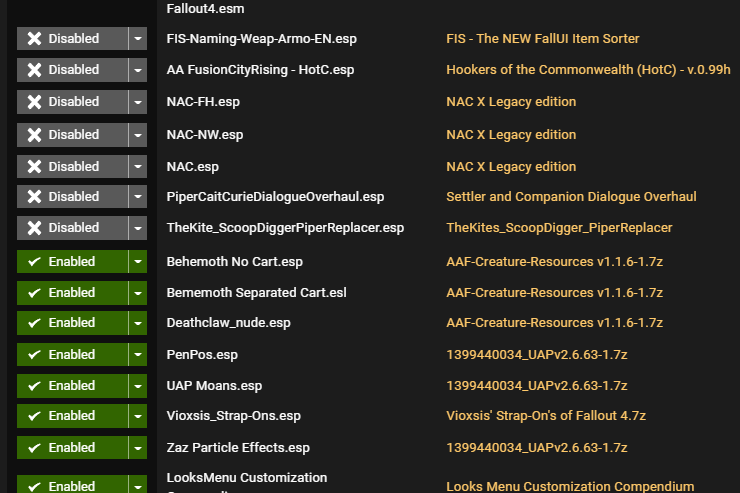Open status dropdown arrow for PiperCaitCurieDialogueOverhaul.esp
Image resolution: width=740 pixels, height=493 pixels.
pyautogui.click(x=138, y=197)
